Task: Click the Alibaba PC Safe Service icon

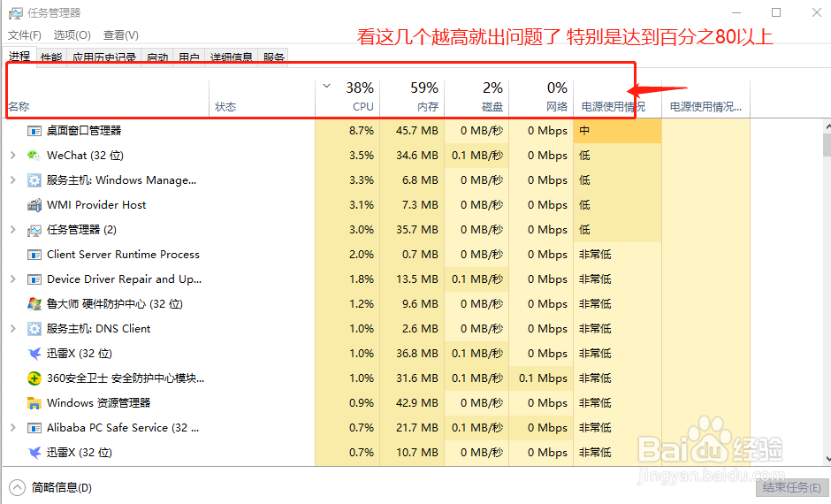Action: (x=34, y=428)
